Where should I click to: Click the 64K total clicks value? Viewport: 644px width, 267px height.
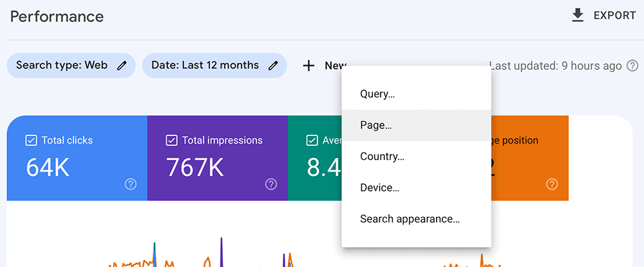click(x=48, y=168)
